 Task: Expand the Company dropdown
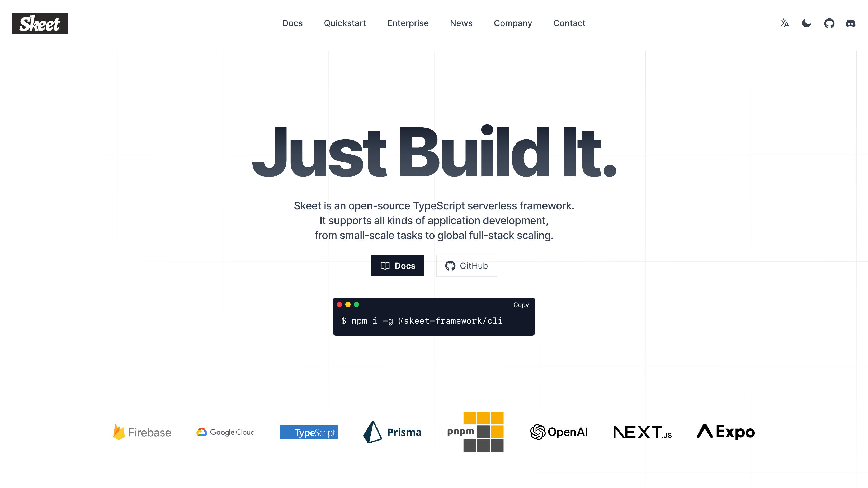coord(513,23)
